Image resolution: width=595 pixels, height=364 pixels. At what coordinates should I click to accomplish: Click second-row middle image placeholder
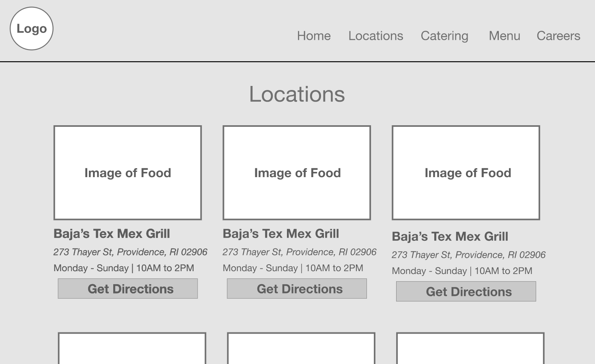tap(301, 349)
